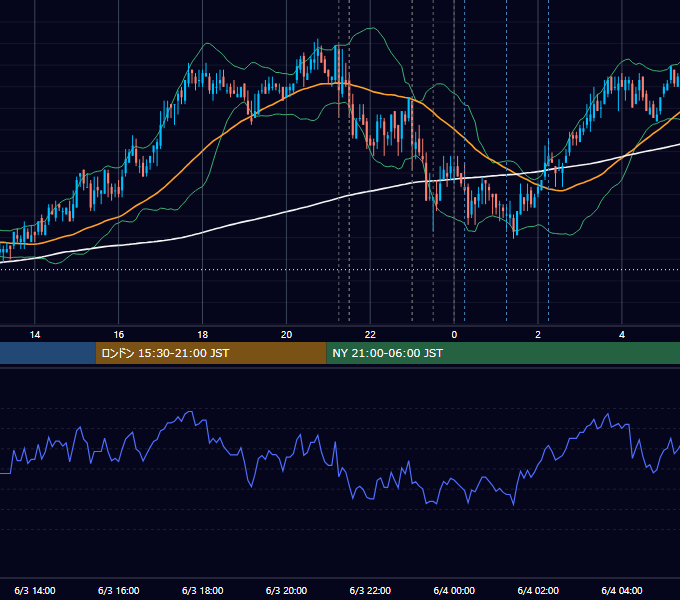Click the 6/3 22:00 date label
This screenshot has height=600, width=680.
(x=370, y=590)
